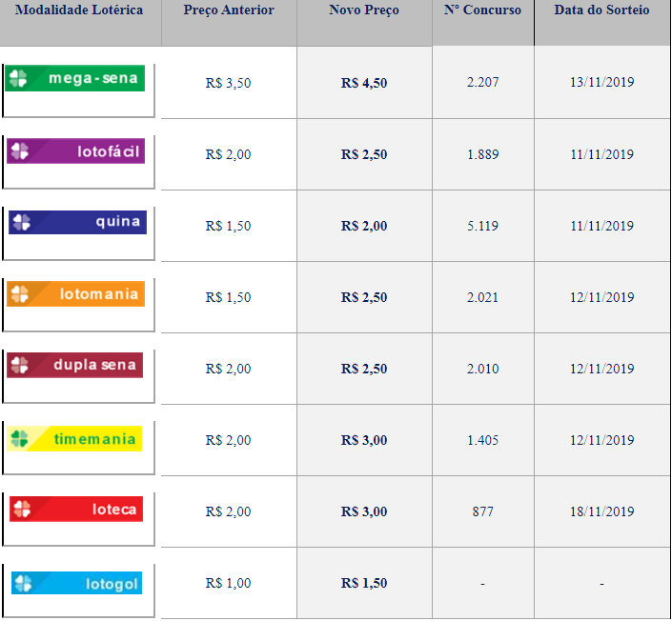
Task: Click the timemania banner text
Action: (x=96, y=438)
